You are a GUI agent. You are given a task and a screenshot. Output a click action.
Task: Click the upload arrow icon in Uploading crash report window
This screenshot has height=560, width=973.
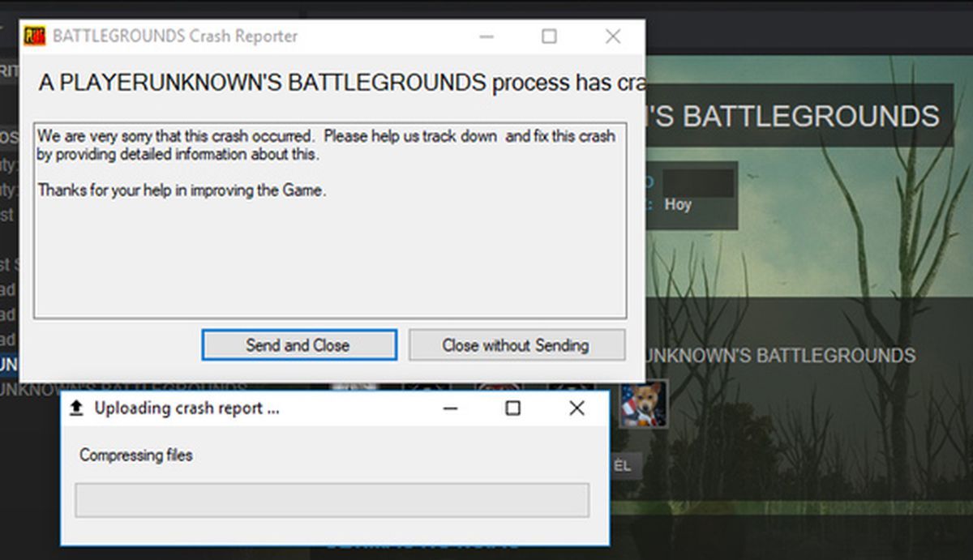pyautogui.click(x=76, y=408)
